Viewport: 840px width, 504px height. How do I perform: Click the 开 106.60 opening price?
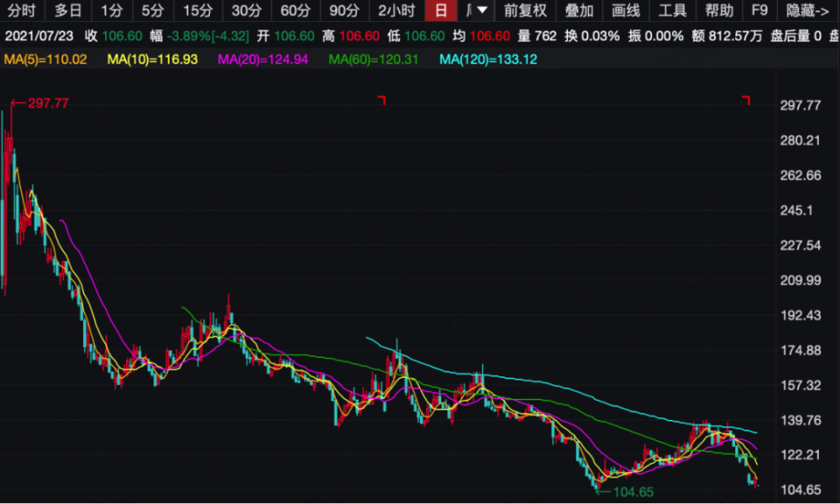[x=286, y=36]
